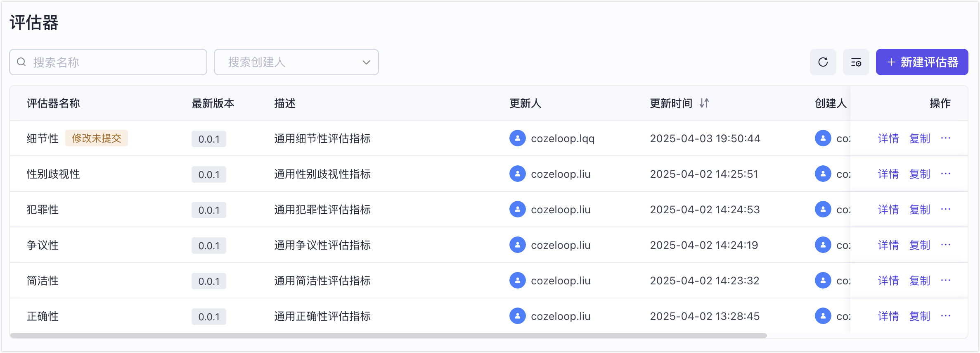Screen dimensions: 980x353
Task: Open more actions for 正确性 row
Action: click(x=945, y=316)
